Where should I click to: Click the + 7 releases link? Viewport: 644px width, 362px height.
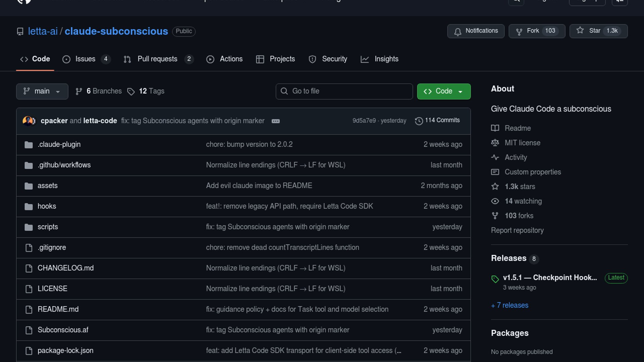pyautogui.click(x=509, y=305)
